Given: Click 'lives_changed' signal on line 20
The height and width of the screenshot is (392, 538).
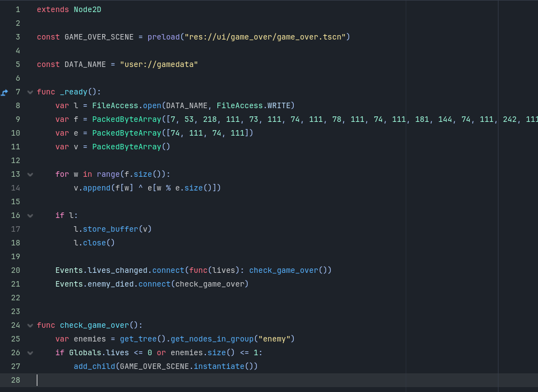Looking at the screenshot, I should click(x=117, y=271).
